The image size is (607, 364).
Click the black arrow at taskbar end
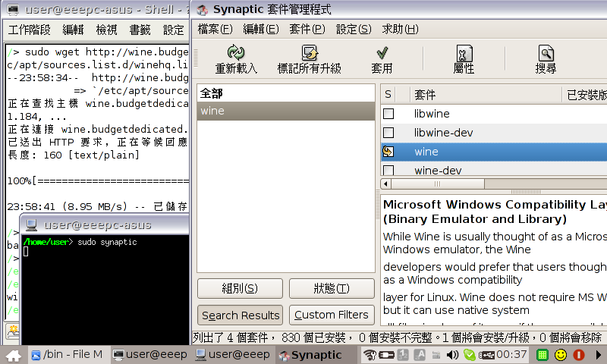coord(598,355)
